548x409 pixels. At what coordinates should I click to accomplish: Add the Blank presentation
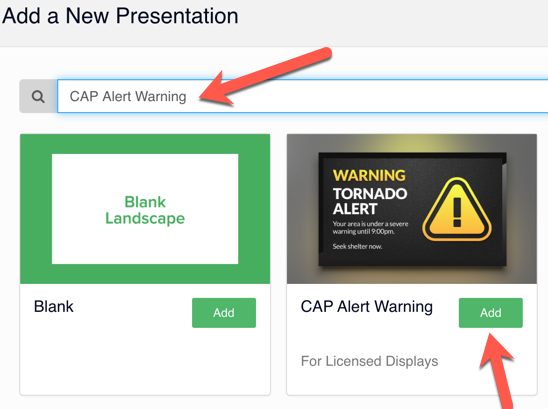(x=224, y=313)
